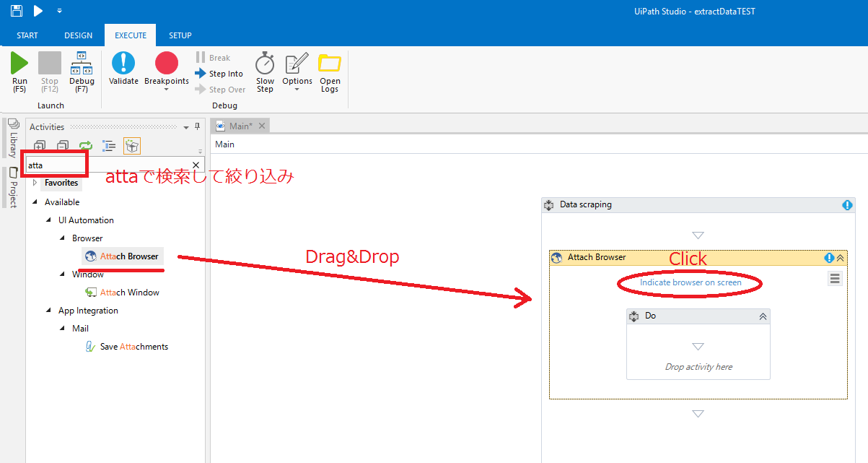This screenshot has width=868, height=463.
Task: Open Logs folder
Action: [330, 72]
